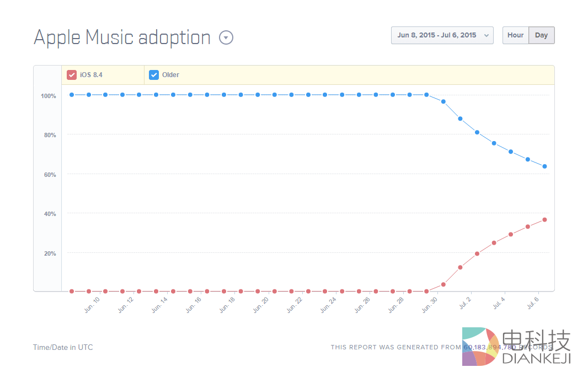Viewport: 588px width, 378px height.
Task: Click the Diankeji logo icon
Action: click(480, 347)
